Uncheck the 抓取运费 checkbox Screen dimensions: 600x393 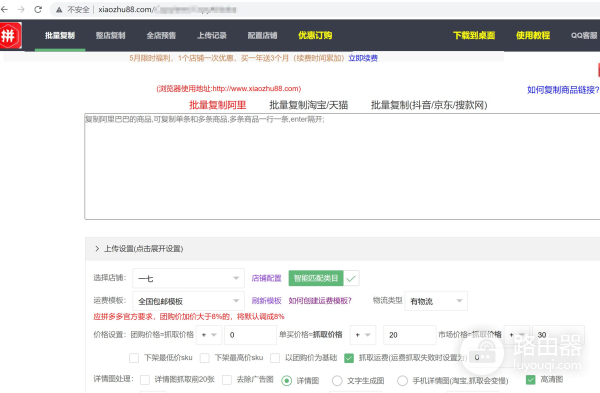click(x=349, y=358)
